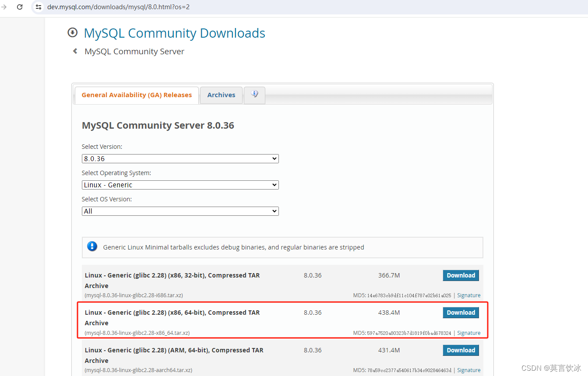Click the 366.7M file size
Viewport: 588px width, 376px height.
[x=389, y=275]
